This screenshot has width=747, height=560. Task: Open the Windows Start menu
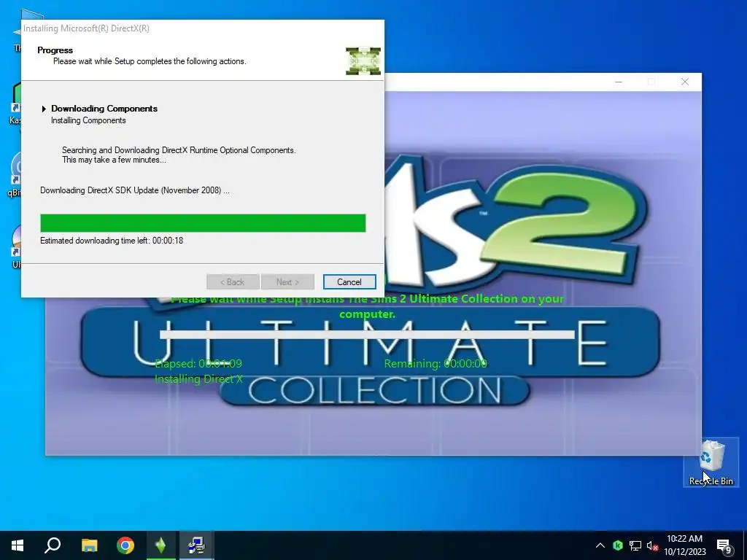point(18,545)
